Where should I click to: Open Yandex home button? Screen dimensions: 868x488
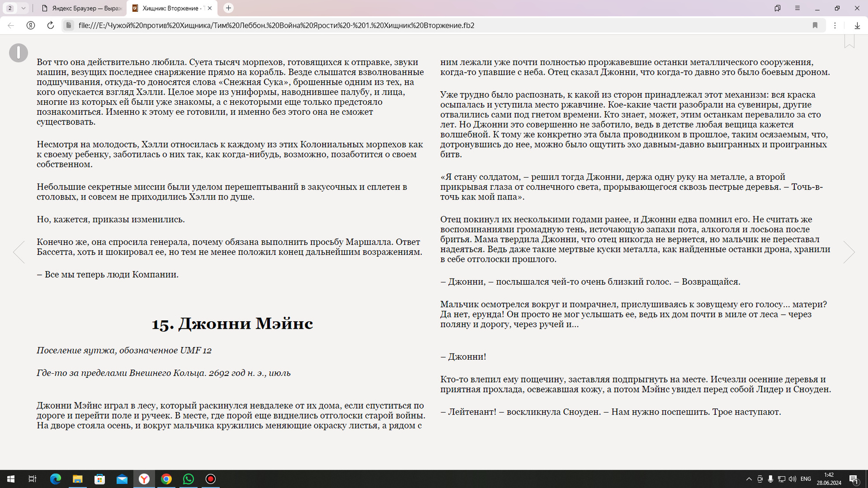(31, 25)
